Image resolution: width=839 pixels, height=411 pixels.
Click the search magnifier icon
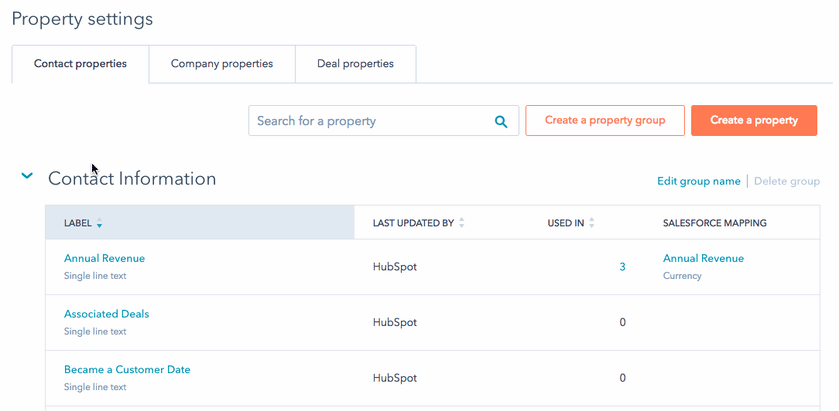501,121
